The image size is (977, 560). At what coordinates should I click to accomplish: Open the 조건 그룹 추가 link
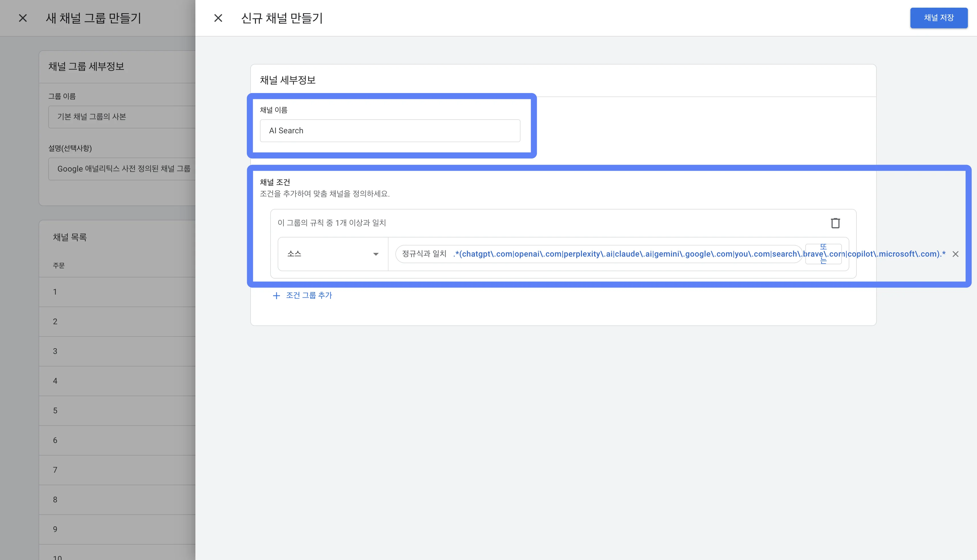[x=308, y=295]
